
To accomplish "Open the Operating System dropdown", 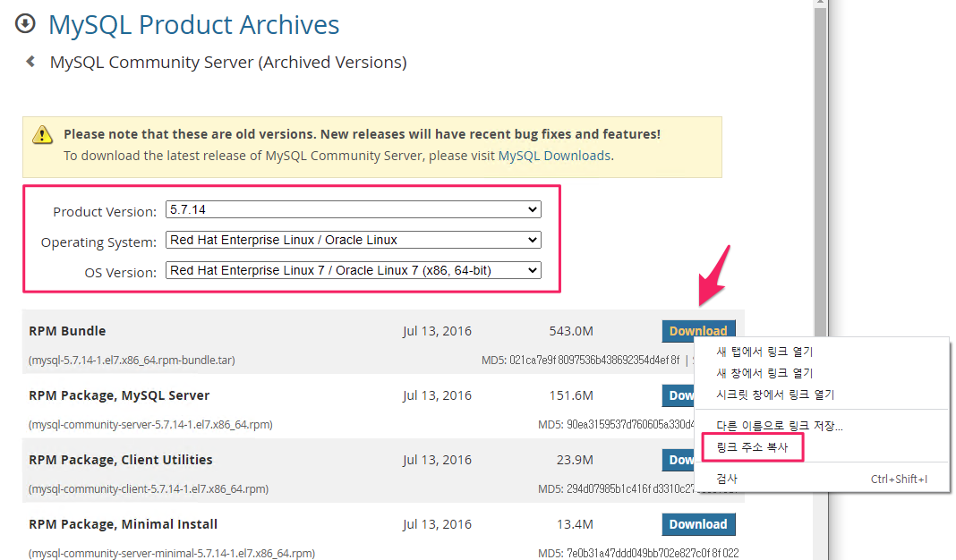I will pos(353,240).
